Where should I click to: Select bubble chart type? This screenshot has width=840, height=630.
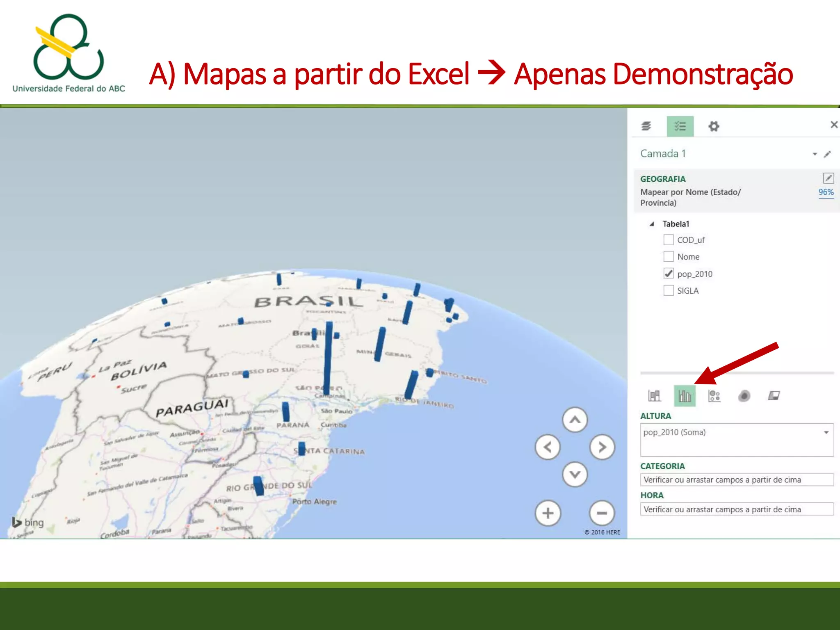[x=714, y=396]
